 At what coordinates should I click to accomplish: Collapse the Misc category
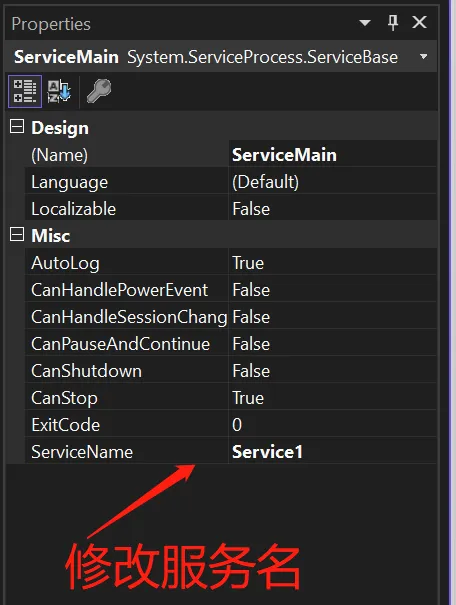pyautogui.click(x=17, y=234)
